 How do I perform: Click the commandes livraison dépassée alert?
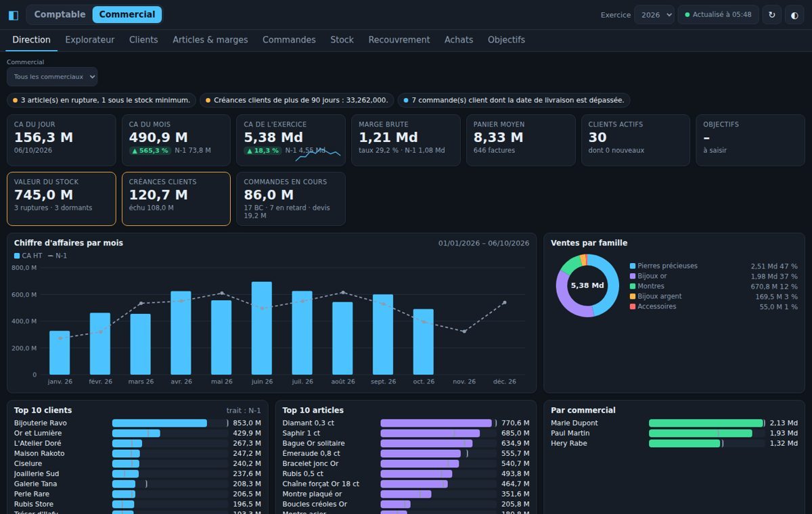pos(514,100)
